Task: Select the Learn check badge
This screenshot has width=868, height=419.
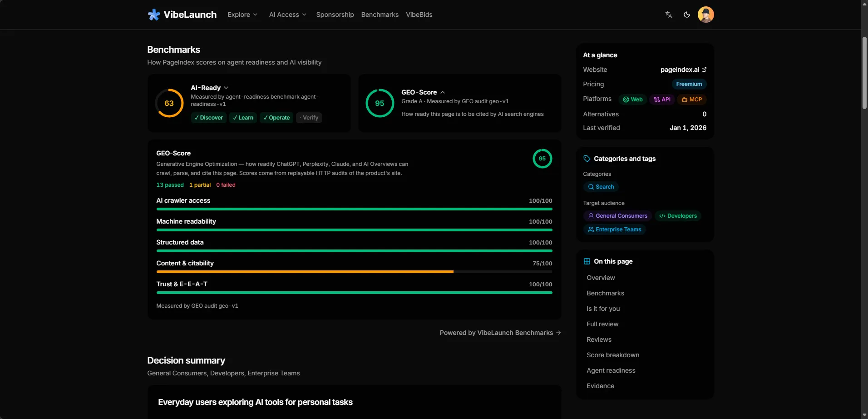Action: click(x=243, y=118)
